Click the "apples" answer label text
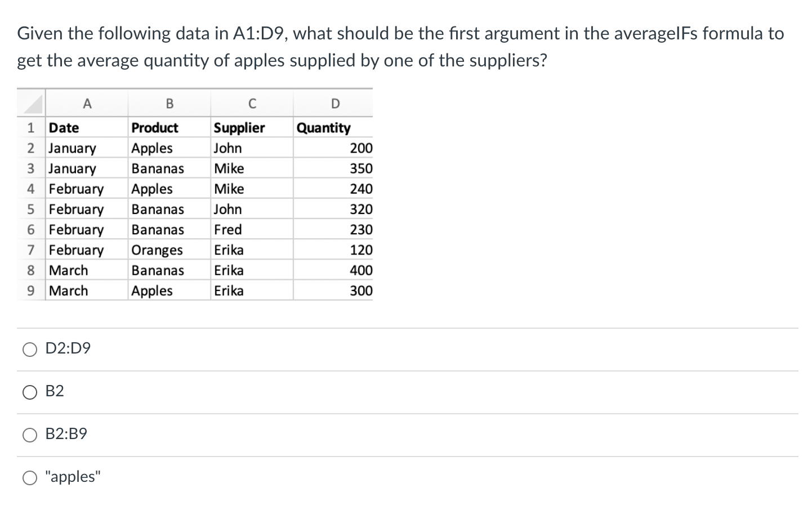This screenshot has width=812, height=510. pyautogui.click(x=73, y=477)
